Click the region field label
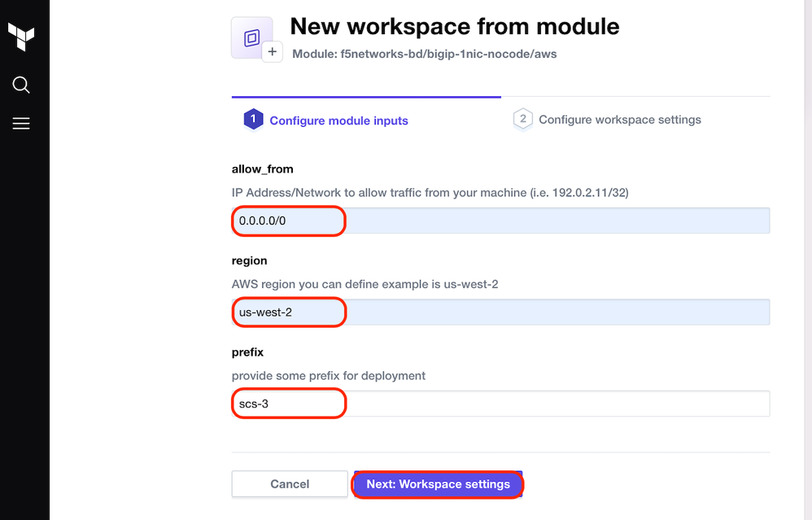The height and width of the screenshot is (520, 812). tap(250, 261)
